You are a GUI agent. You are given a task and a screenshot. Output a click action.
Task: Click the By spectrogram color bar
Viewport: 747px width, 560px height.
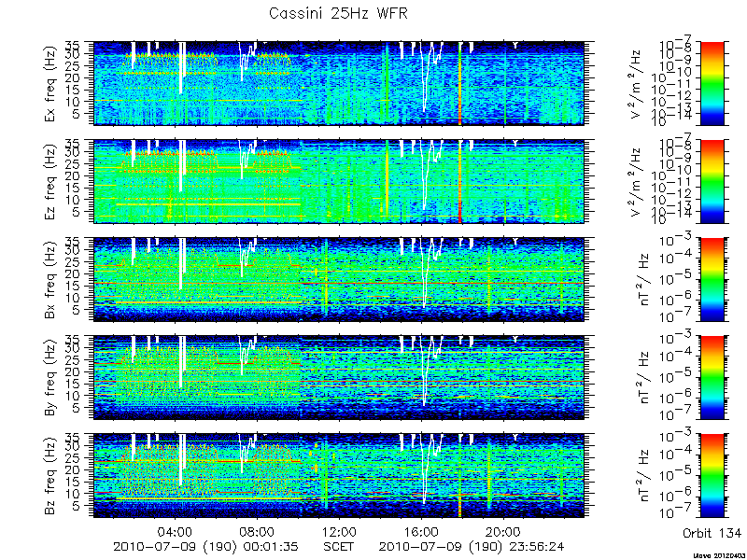[712, 378]
